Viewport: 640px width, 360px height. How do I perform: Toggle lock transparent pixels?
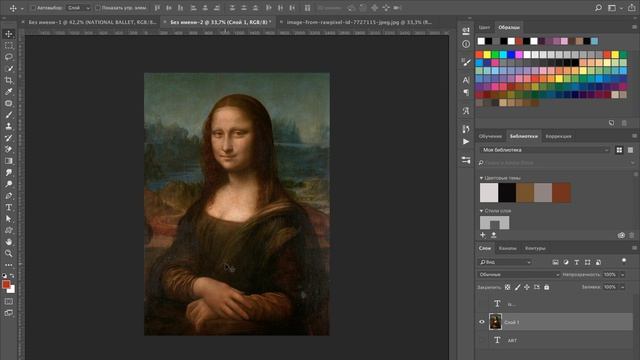tap(507, 287)
